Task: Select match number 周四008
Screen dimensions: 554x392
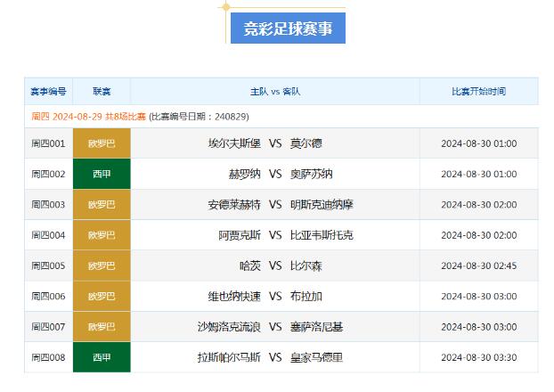Action: 48,357
